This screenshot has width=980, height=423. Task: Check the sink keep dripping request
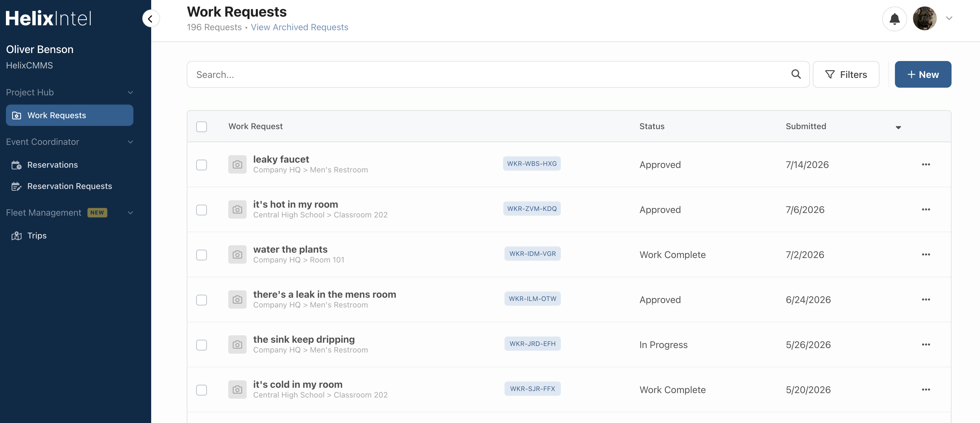202,345
